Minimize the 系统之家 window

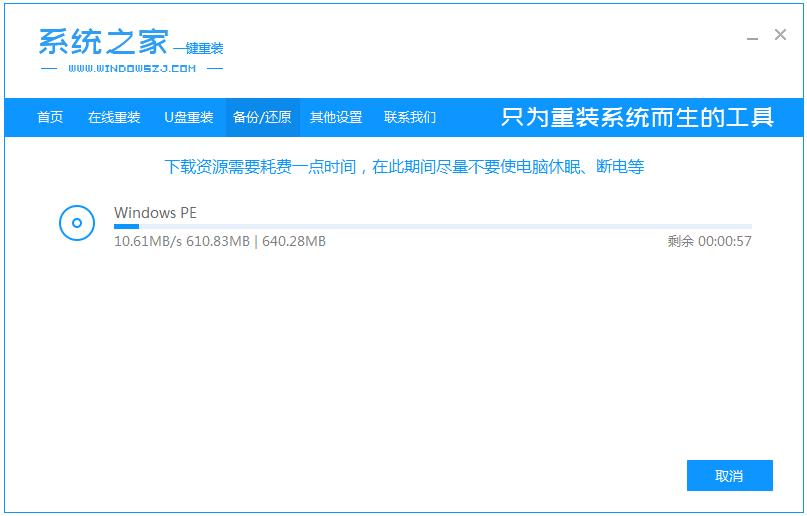click(x=752, y=37)
